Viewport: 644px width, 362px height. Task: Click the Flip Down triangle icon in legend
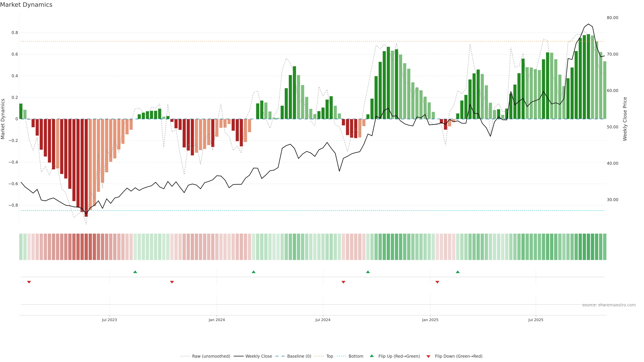(x=428, y=356)
